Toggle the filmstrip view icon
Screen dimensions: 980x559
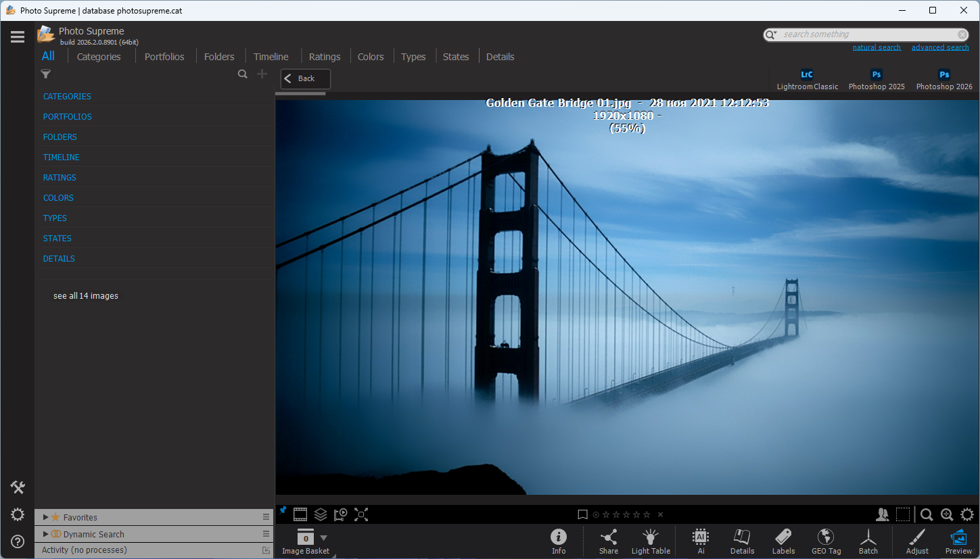tap(300, 515)
